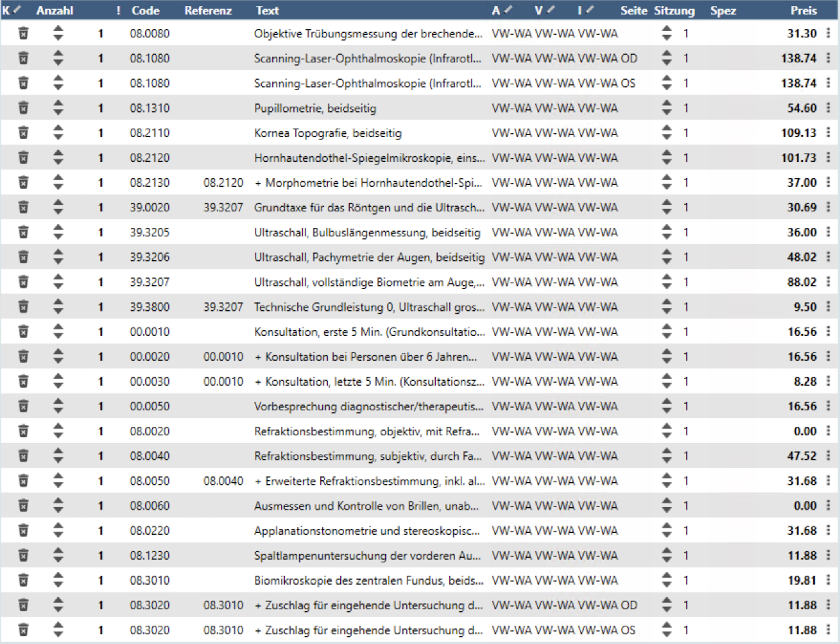This screenshot has height=644, width=840.
Task: Select the Refraktionsbestimmung, subjektiv text cell
Action: point(367,456)
